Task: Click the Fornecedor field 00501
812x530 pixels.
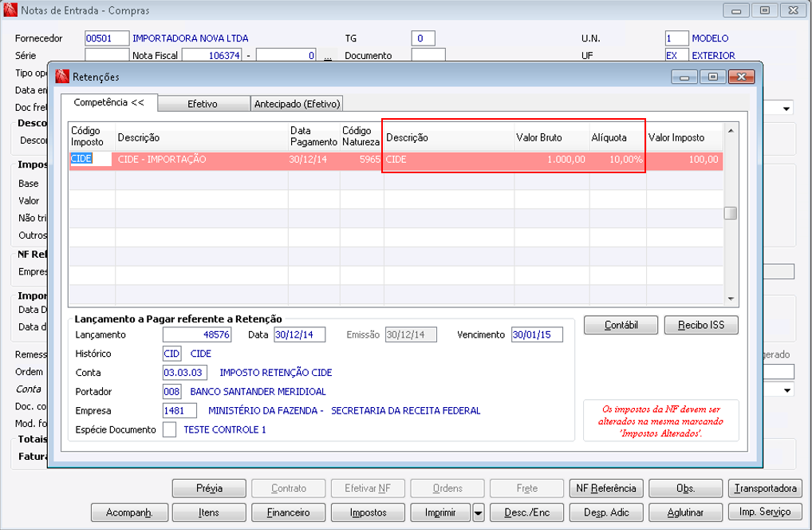Action: (107, 38)
